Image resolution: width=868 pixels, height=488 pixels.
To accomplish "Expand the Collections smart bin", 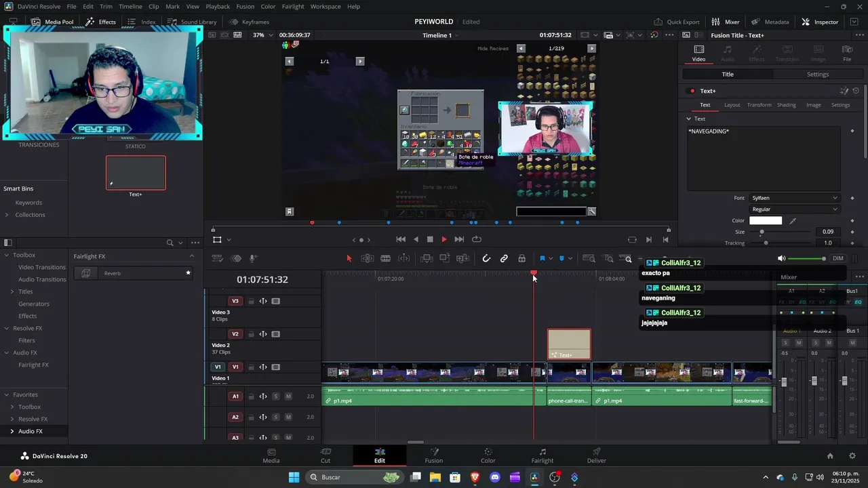I will click(x=7, y=215).
